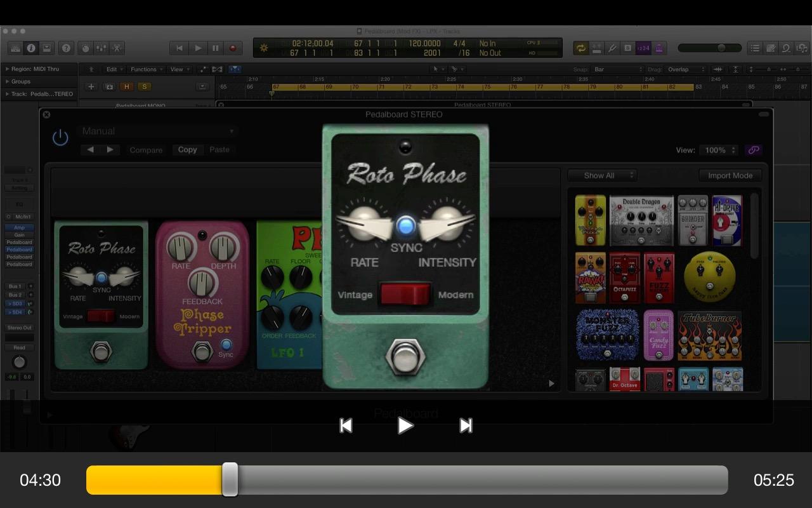
Task: Click the add track plus button
Action: (91, 86)
